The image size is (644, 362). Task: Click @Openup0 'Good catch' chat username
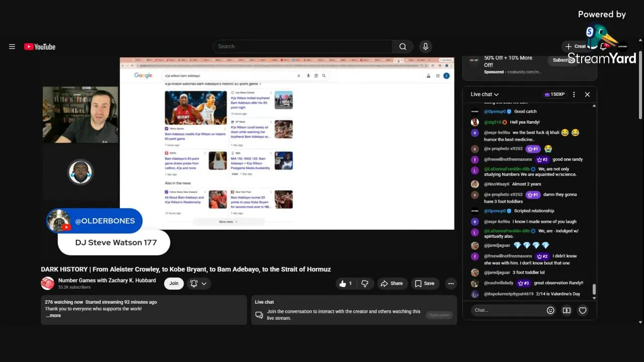pos(495,112)
